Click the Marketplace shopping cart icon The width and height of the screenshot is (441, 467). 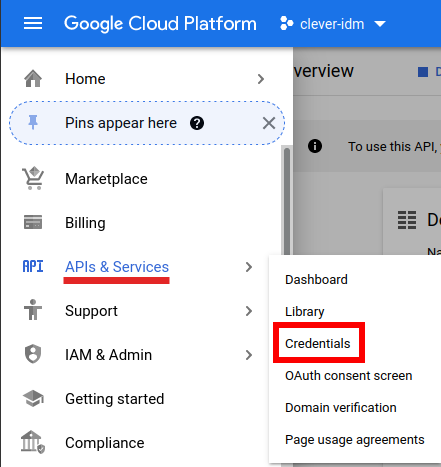tap(33, 179)
